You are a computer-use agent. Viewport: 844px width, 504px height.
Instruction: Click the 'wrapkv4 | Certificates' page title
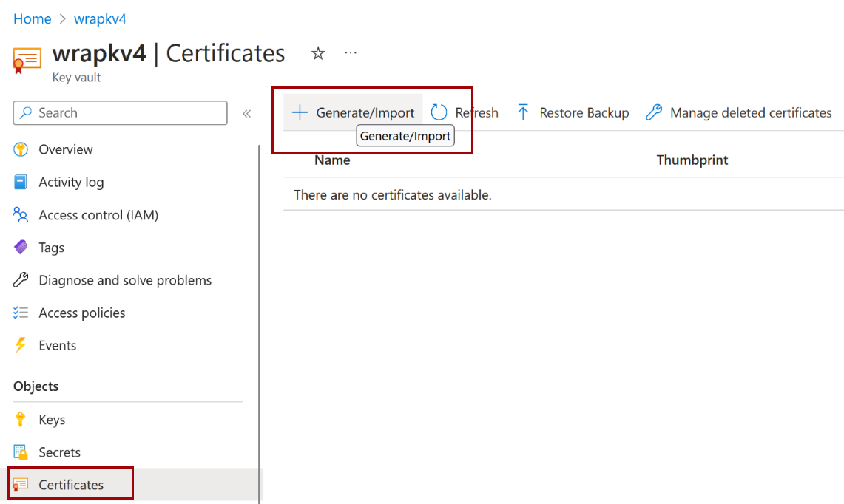coord(169,54)
